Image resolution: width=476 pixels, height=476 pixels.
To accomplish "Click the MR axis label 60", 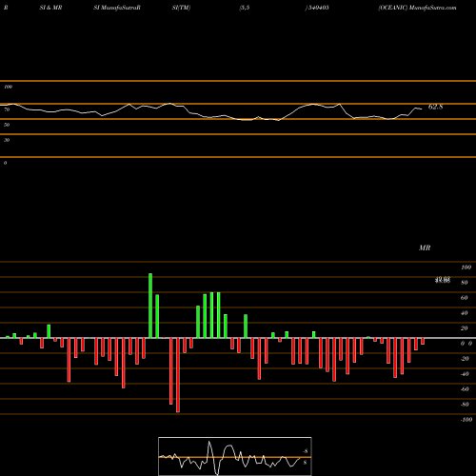I will pyautogui.click(x=465, y=298).
